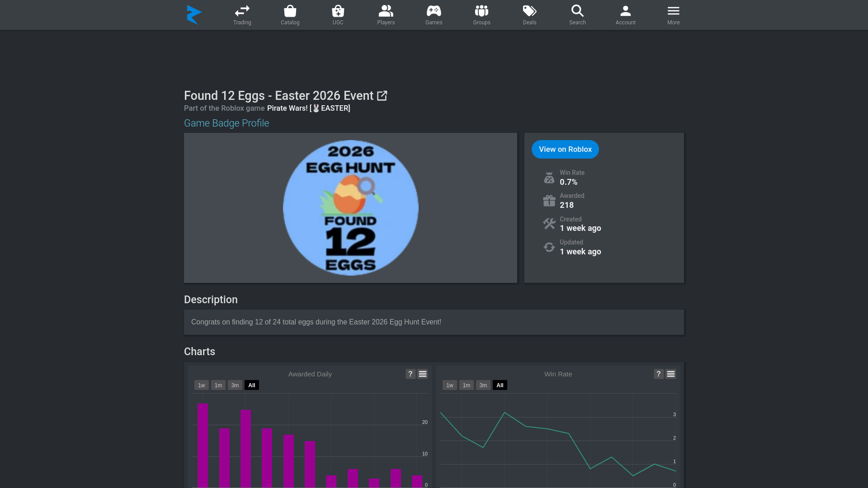Select All range on Win Rate chart
Screen dimensions: 868x488
[x=500, y=385]
